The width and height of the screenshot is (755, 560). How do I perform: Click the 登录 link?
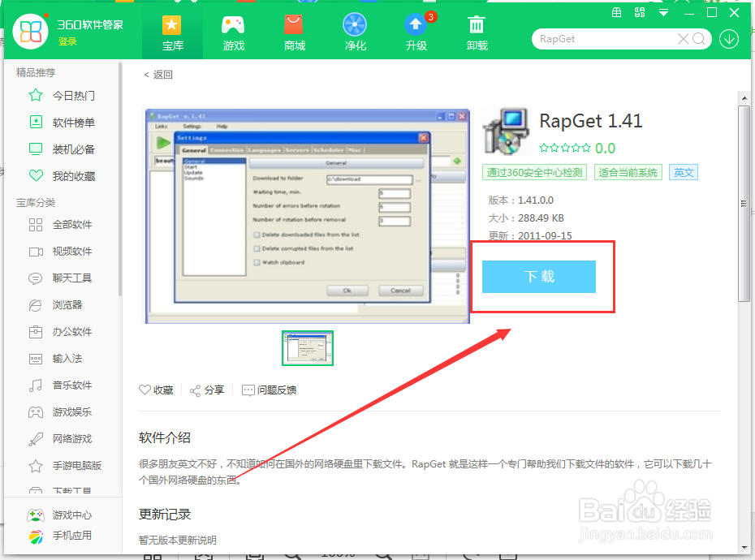pos(67,42)
